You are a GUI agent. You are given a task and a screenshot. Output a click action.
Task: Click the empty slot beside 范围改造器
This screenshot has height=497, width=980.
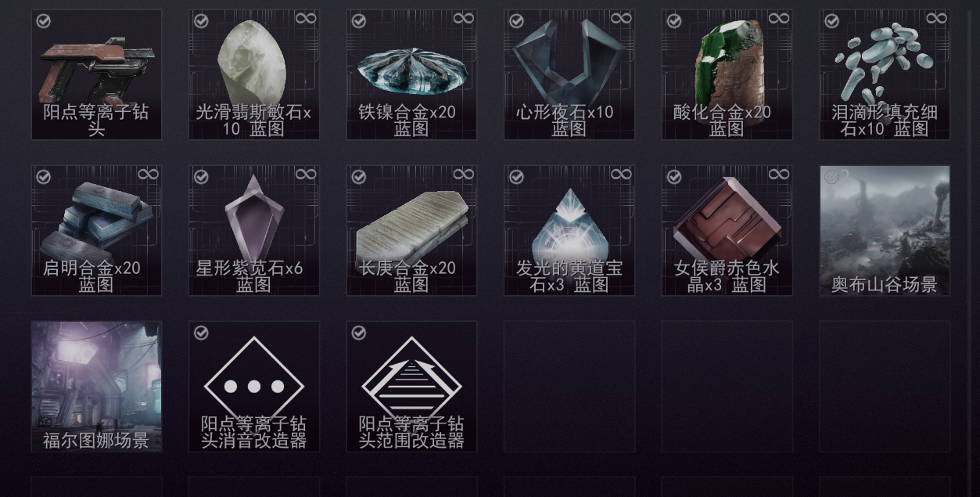click(x=569, y=386)
